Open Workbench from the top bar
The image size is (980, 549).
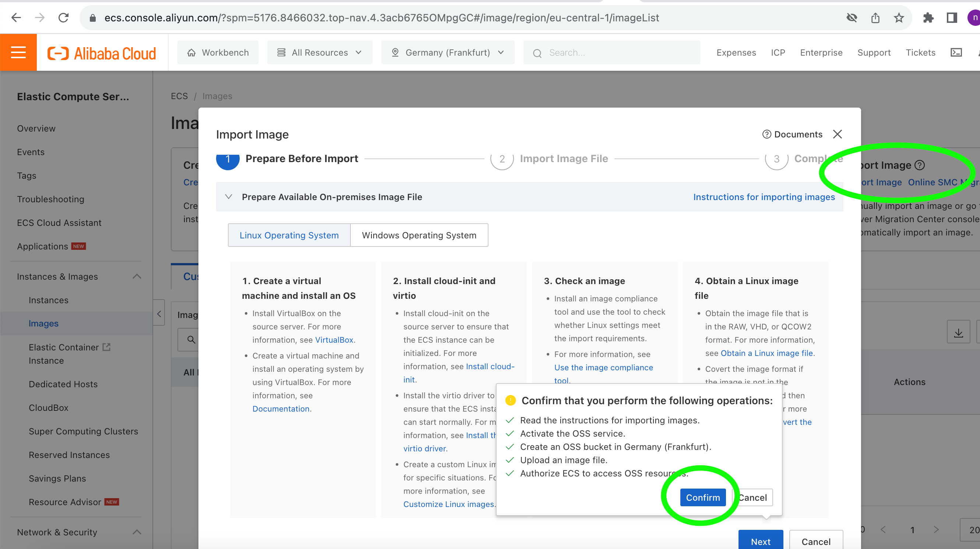(218, 53)
